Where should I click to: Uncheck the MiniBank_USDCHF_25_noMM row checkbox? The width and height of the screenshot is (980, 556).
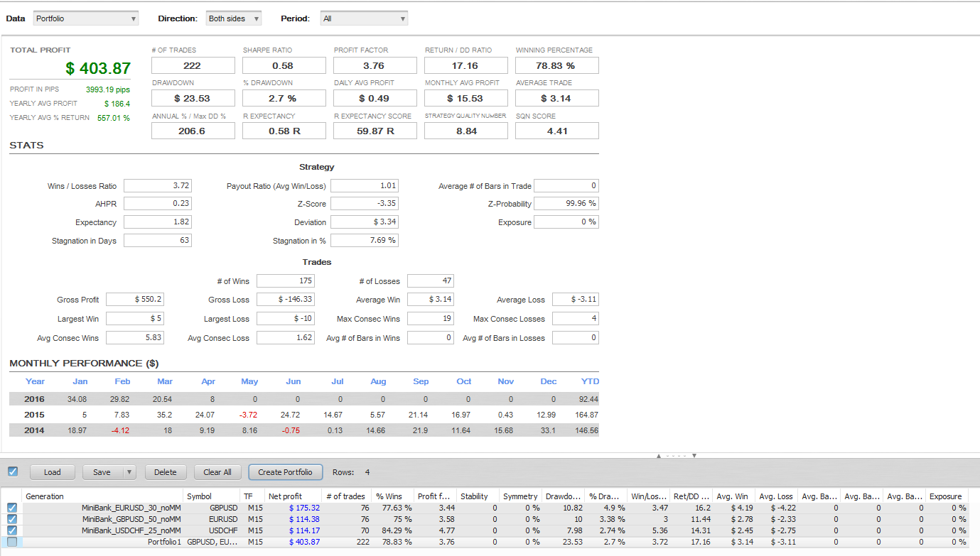[12, 530]
